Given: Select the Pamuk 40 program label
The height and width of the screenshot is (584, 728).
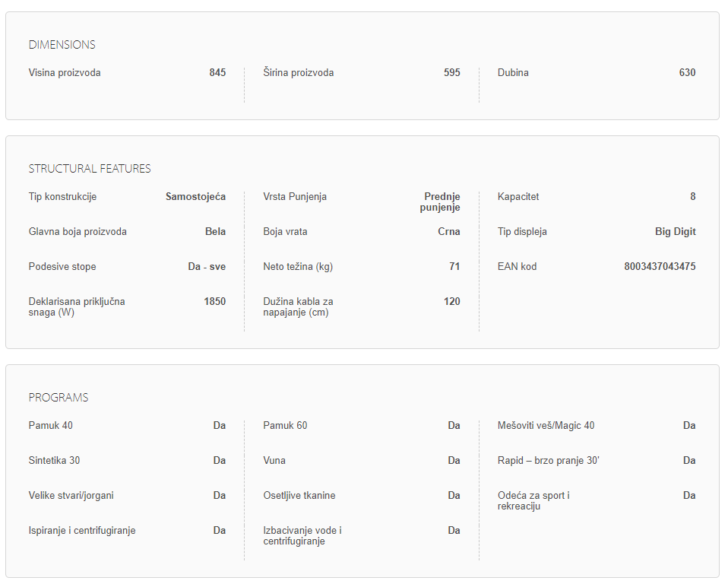Looking at the screenshot, I should coord(51,426).
